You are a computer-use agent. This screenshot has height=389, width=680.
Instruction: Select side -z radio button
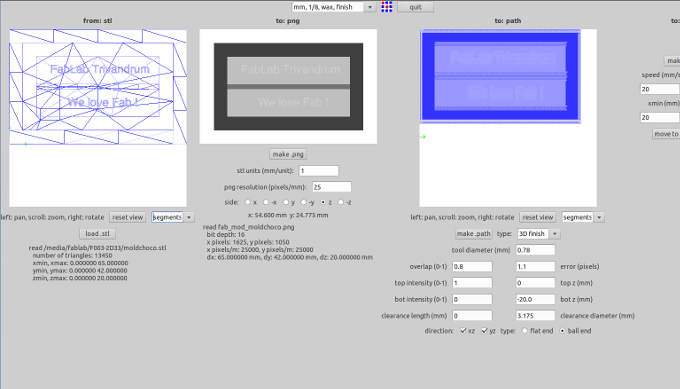(341, 202)
